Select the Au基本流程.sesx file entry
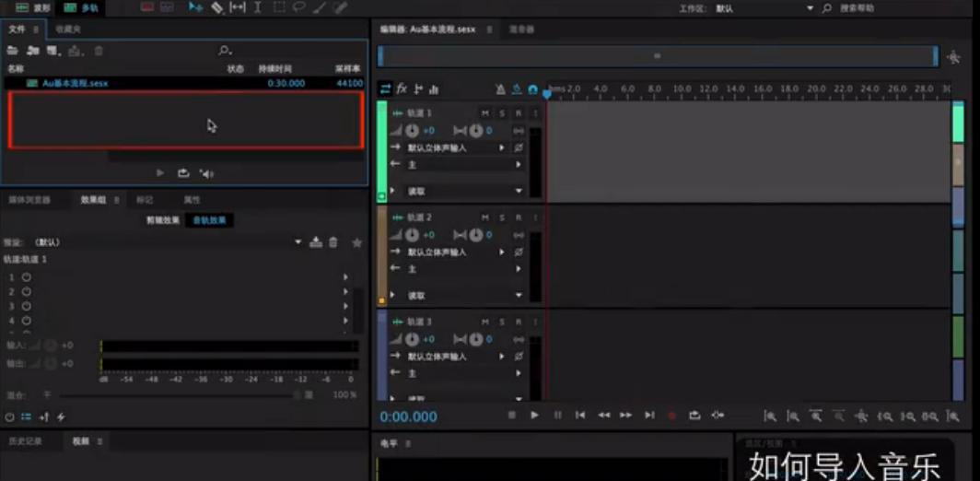The height and width of the screenshot is (481, 980). click(74, 83)
